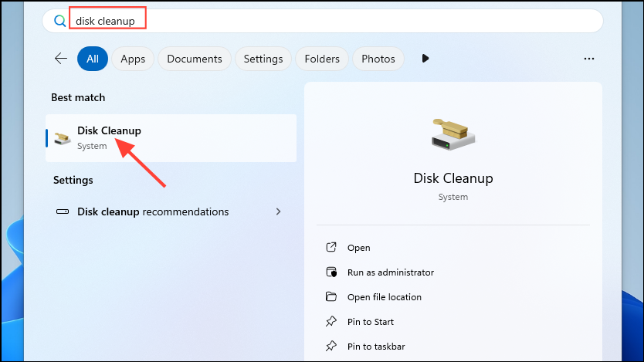This screenshot has width=644, height=362.
Task: Select the All filter tab
Action: tap(93, 59)
